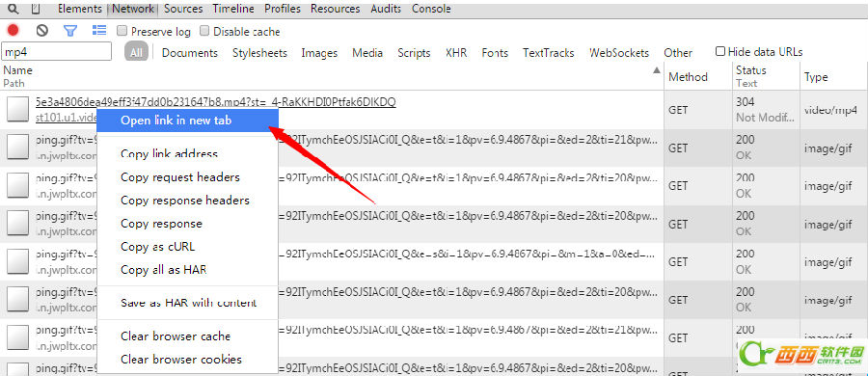Viewport: 868px width, 376px height.
Task: Filter requests by TextTracks
Action: coord(549,53)
